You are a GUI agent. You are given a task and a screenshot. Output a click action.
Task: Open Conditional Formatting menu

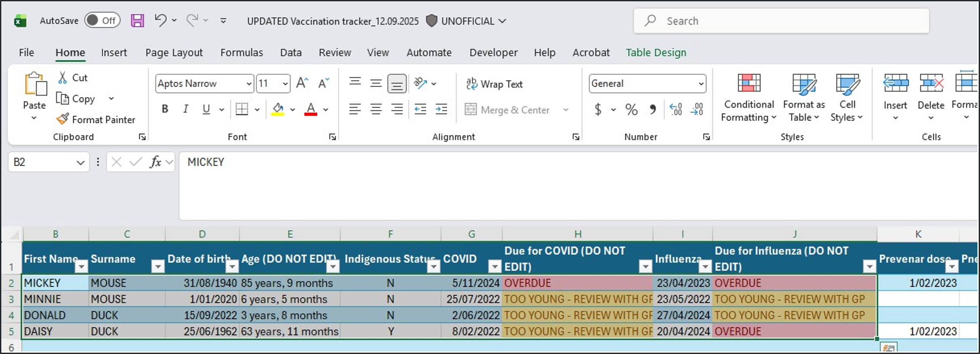(x=749, y=98)
